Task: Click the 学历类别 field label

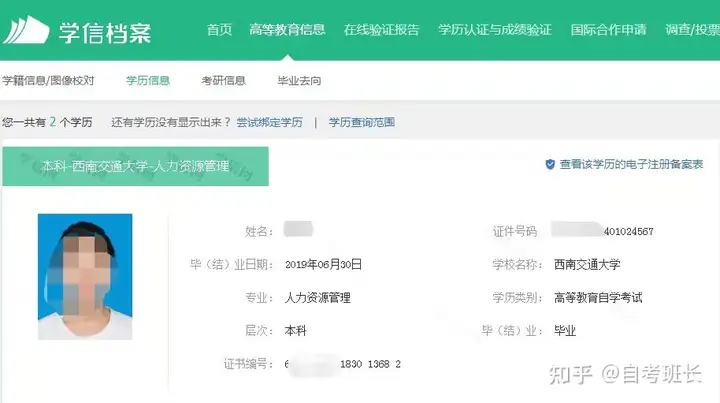Action: pos(518,297)
